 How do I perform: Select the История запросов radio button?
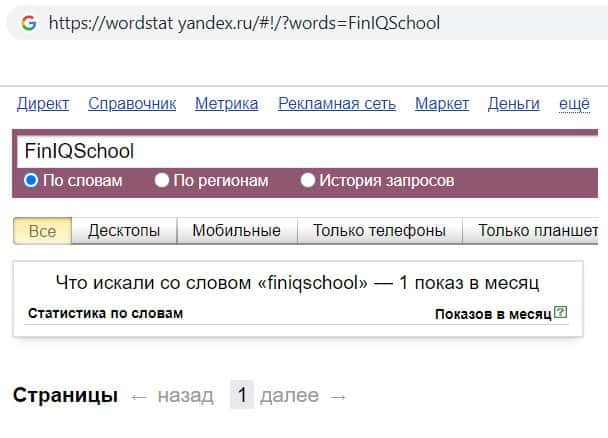pyautogui.click(x=307, y=180)
